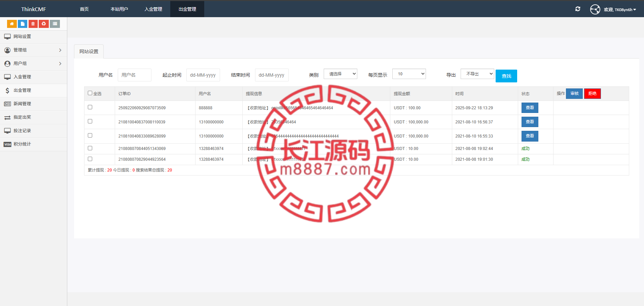Click the blue 审核 approve button
Screen dimensions: 644x306
(574, 93)
